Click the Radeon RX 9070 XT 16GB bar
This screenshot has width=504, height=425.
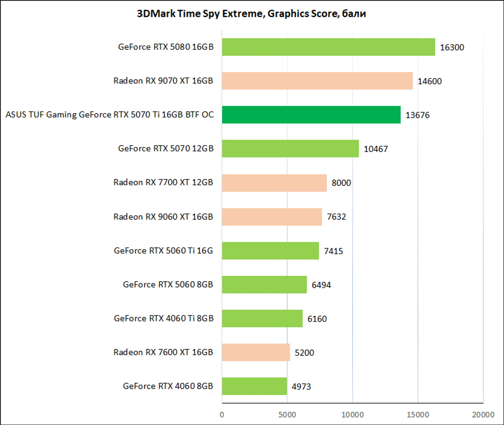click(317, 81)
